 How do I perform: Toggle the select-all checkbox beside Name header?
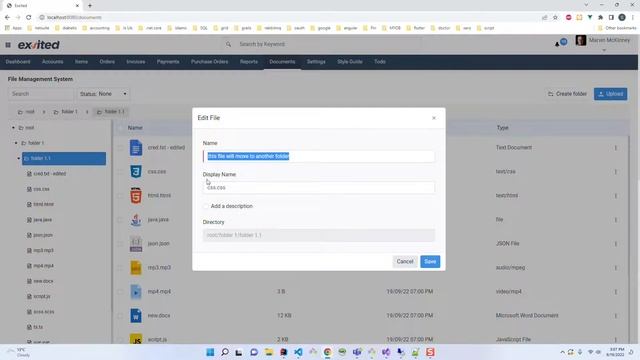pos(120,128)
